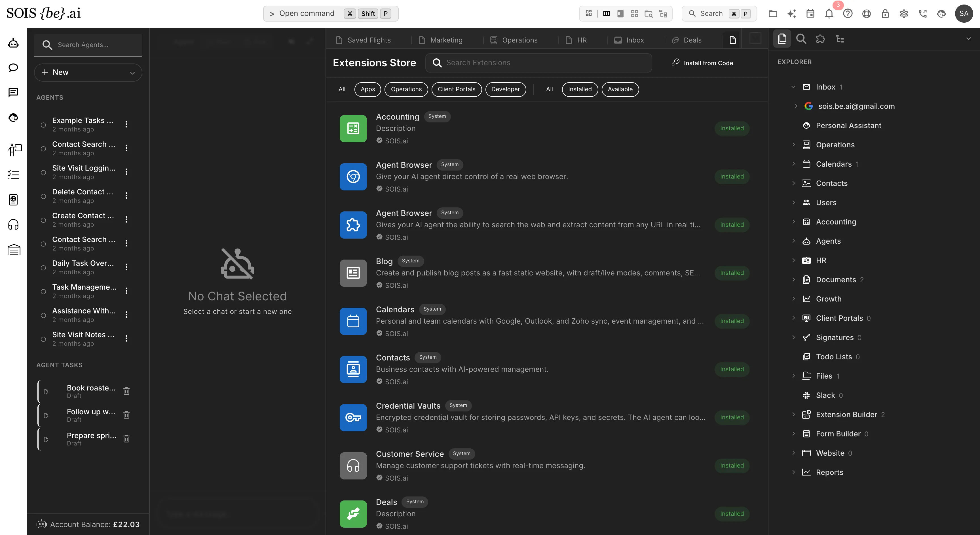Viewport: 980px width, 535px height.
Task: Click the Search Extensions input field
Action: [x=539, y=63]
